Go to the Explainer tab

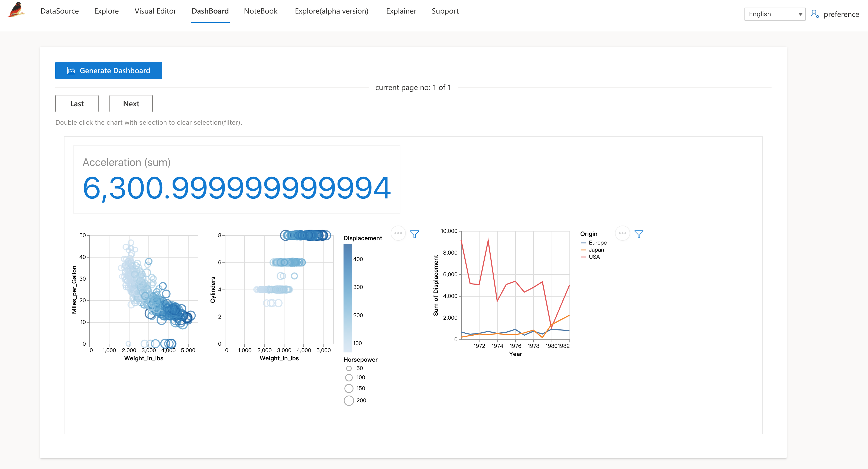pyautogui.click(x=401, y=11)
